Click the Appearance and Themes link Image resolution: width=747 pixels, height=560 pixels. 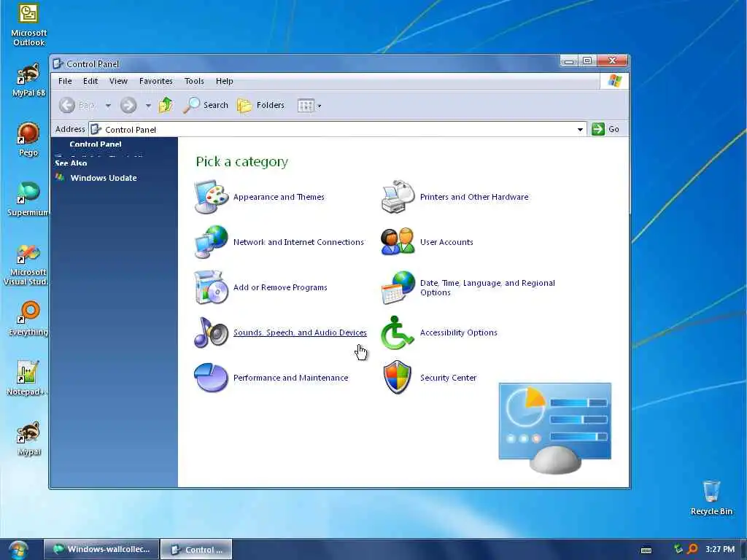279,197
